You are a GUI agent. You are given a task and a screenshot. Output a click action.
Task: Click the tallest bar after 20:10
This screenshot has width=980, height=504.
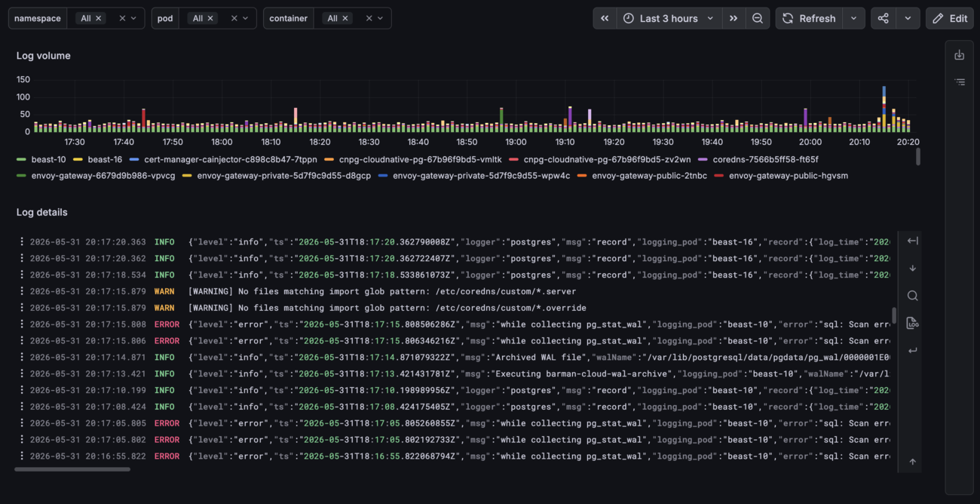(884, 109)
